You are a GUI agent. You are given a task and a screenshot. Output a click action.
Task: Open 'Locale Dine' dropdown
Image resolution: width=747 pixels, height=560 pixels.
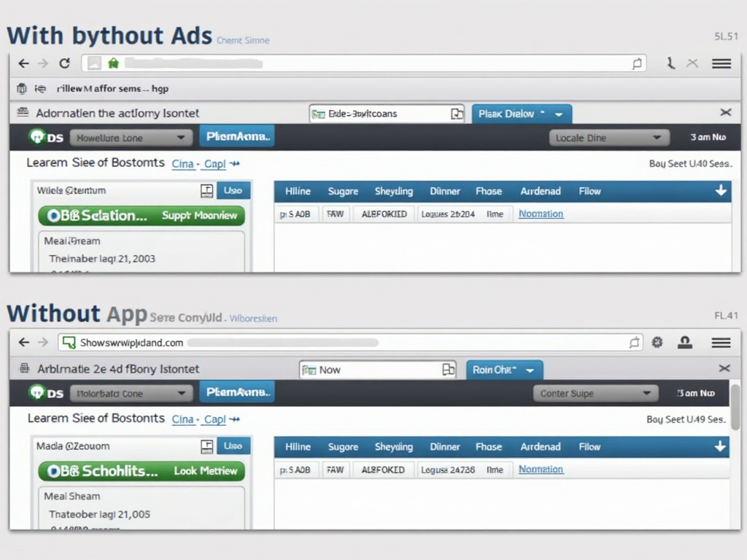coord(609,138)
